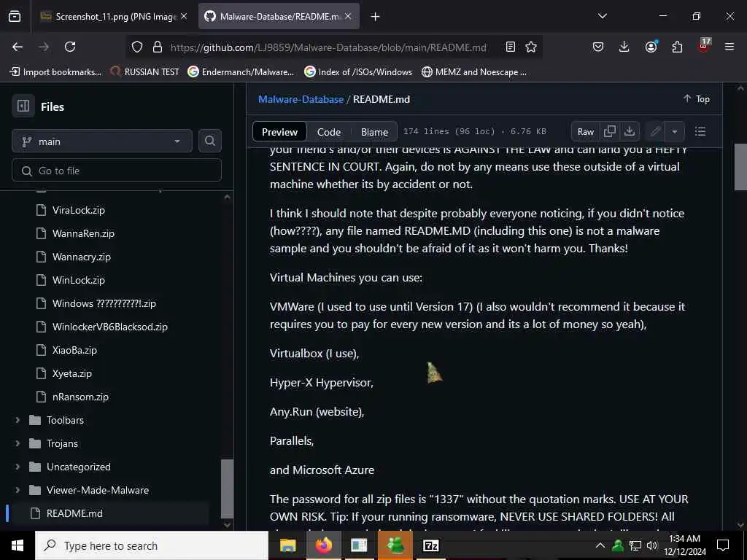Viewport: 747px width, 560px height.
Task: Open the Firefox account icon
Action: (651, 47)
